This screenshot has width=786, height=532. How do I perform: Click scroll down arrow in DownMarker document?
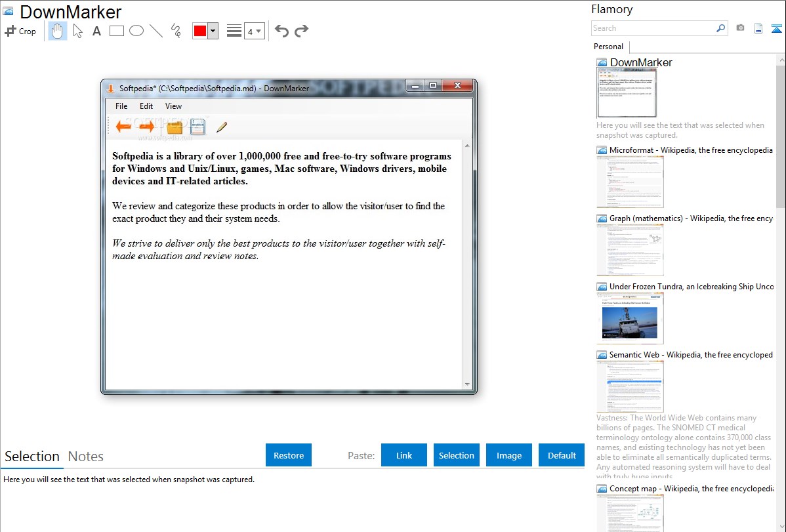pos(467,384)
